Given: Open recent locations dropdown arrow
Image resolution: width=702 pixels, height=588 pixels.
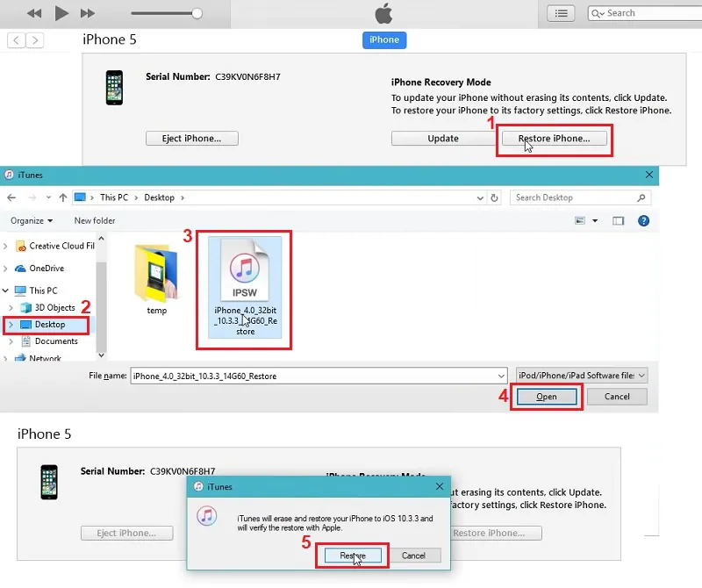Looking at the screenshot, I should point(48,197).
